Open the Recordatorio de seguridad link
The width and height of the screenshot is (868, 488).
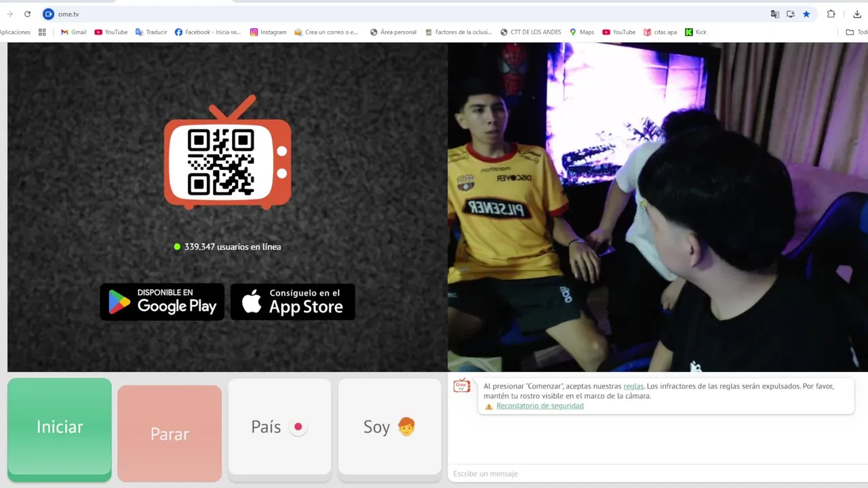point(540,406)
